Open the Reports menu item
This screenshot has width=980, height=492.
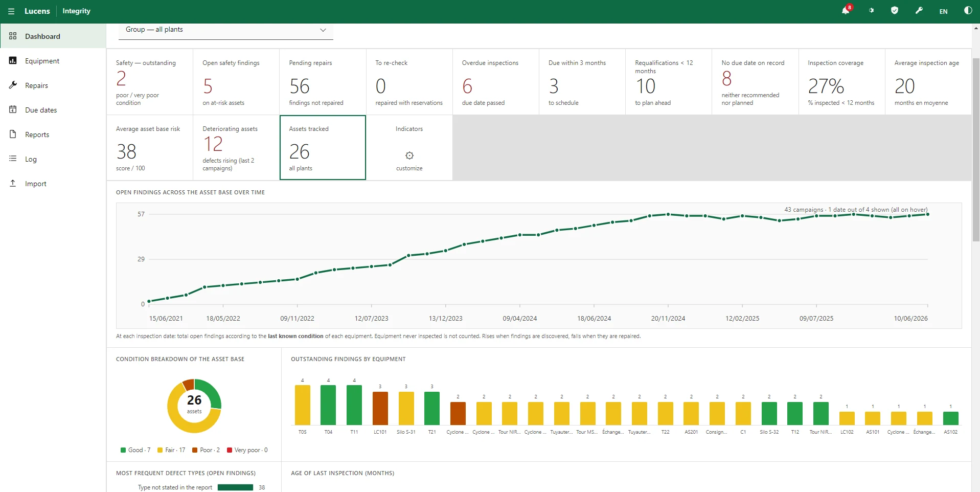click(x=53, y=134)
